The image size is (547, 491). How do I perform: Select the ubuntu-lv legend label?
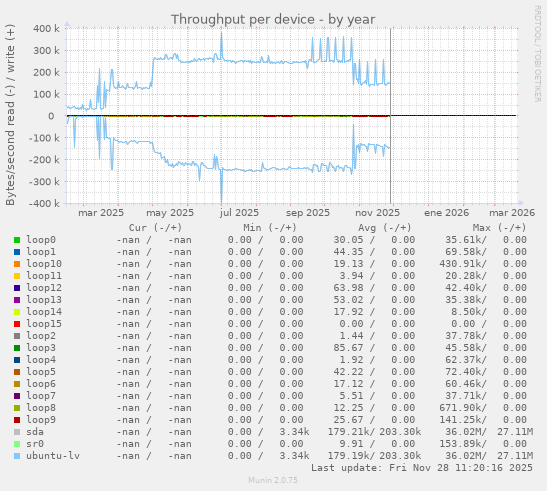coord(53,456)
